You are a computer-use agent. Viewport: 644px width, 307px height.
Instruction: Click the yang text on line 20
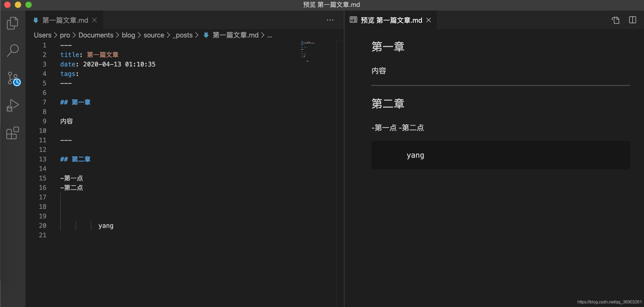coord(106,226)
